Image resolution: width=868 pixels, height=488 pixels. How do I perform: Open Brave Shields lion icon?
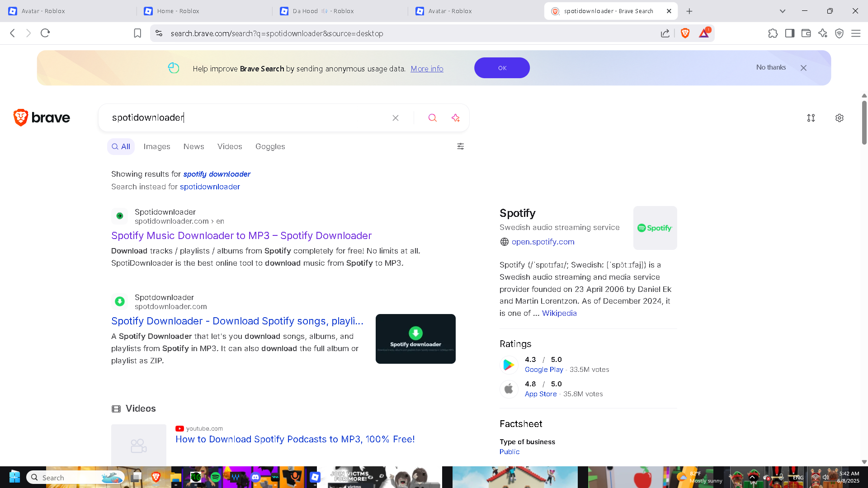pyautogui.click(x=685, y=33)
